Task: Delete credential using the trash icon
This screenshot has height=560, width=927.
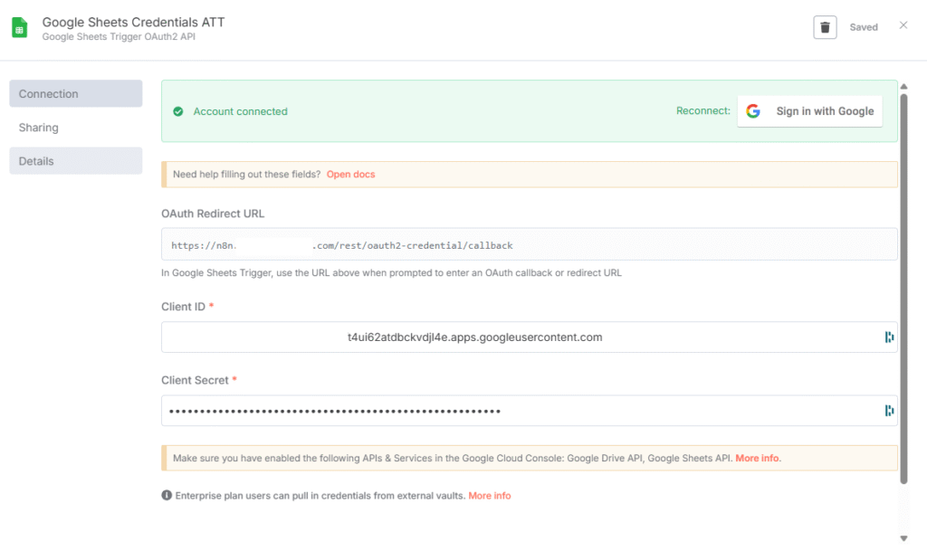Action: click(x=825, y=27)
